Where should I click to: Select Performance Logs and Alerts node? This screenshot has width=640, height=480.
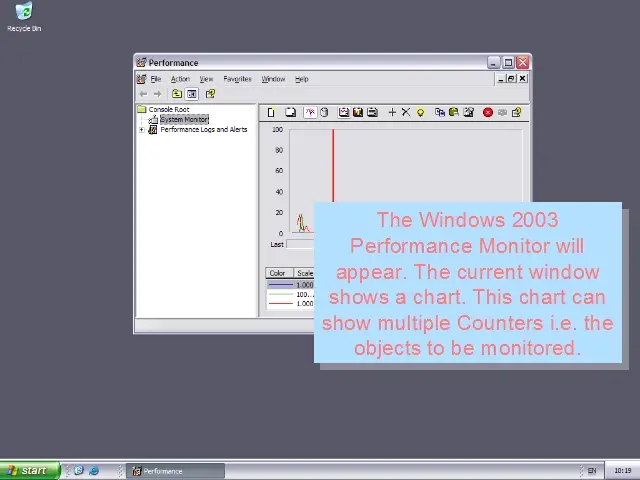click(x=204, y=129)
